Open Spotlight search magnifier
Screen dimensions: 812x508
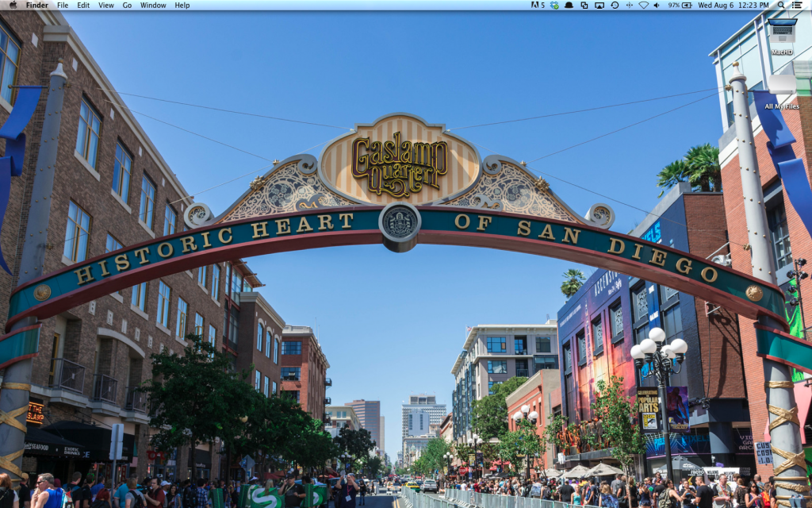781,6
